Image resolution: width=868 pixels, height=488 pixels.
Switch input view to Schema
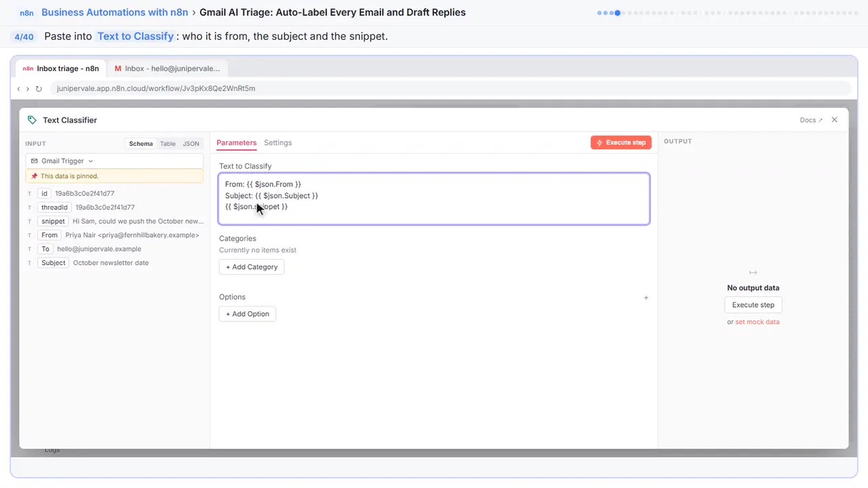point(141,144)
